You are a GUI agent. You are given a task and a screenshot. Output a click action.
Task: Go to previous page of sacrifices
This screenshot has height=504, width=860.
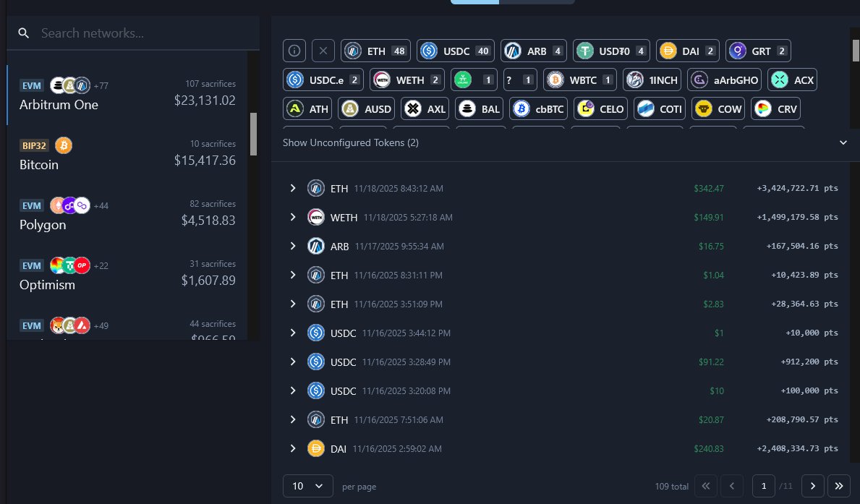click(x=732, y=486)
